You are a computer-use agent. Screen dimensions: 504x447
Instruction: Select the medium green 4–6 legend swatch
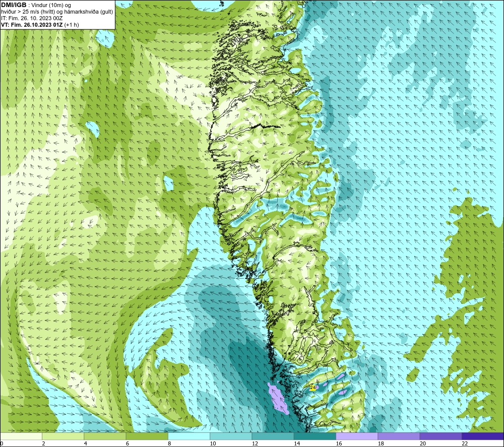coord(105,436)
